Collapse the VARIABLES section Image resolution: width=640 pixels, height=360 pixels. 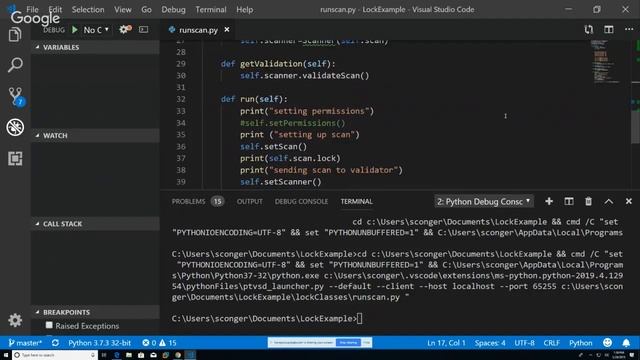click(x=95, y=47)
